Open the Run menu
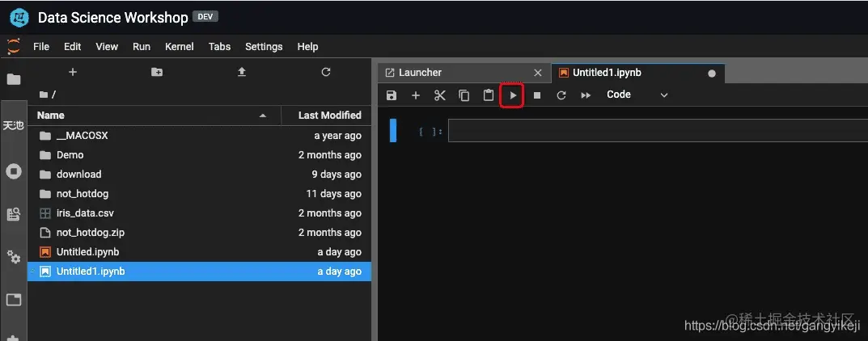Viewport: 868px width, 341px height. [x=142, y=46]
